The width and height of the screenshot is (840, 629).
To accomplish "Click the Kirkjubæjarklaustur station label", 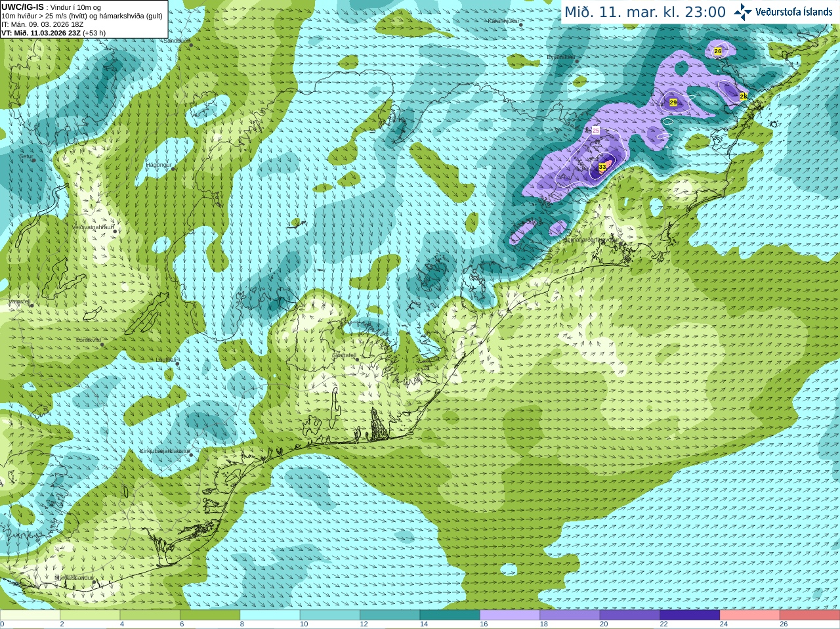I will tap(165, 451).
